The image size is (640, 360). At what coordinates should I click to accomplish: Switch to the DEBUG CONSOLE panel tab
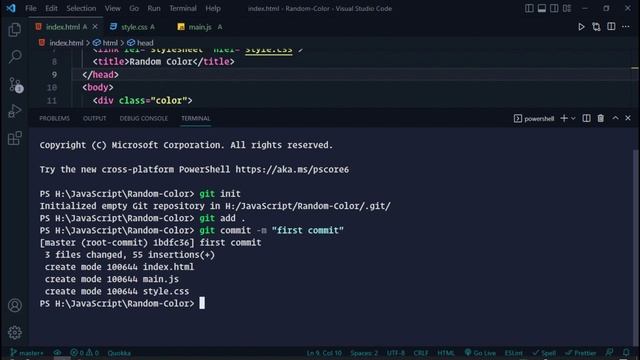(x=144, y=118)
